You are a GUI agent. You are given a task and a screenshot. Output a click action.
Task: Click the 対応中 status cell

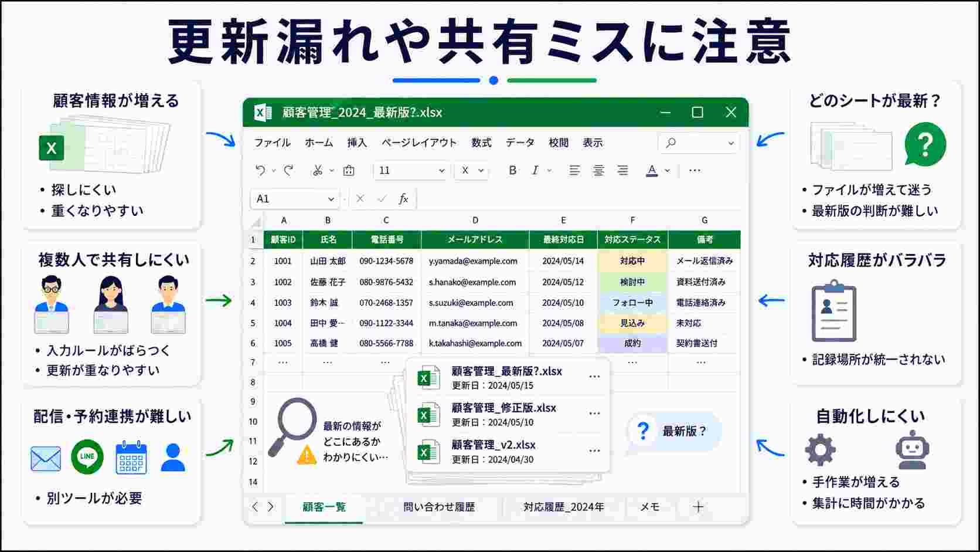pos(632,260)
